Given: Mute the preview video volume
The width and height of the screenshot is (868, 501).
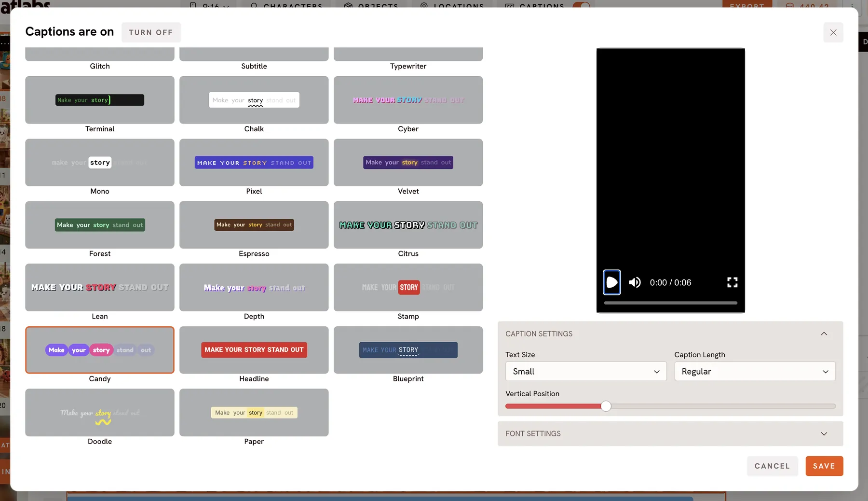Looking at the screenshot, I should coord(635,282).
